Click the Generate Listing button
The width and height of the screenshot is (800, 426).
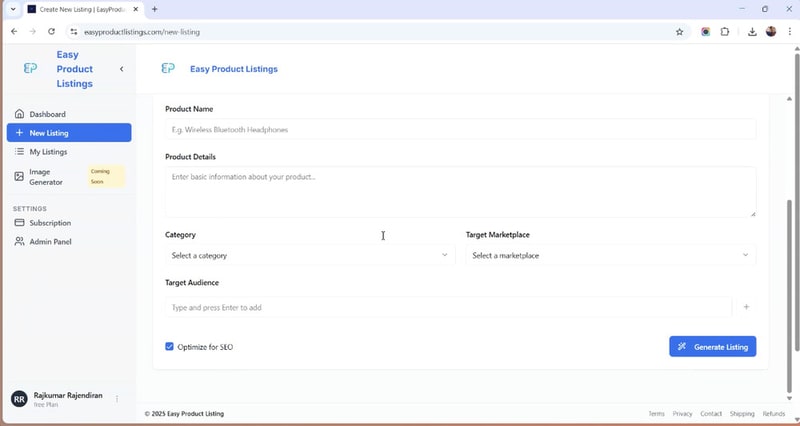(x=712, y=346)
